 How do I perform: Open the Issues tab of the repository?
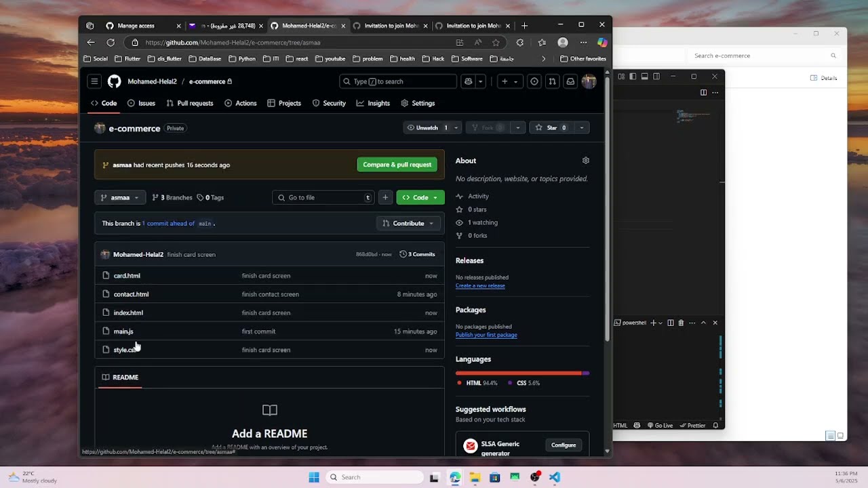click(141, 103)
